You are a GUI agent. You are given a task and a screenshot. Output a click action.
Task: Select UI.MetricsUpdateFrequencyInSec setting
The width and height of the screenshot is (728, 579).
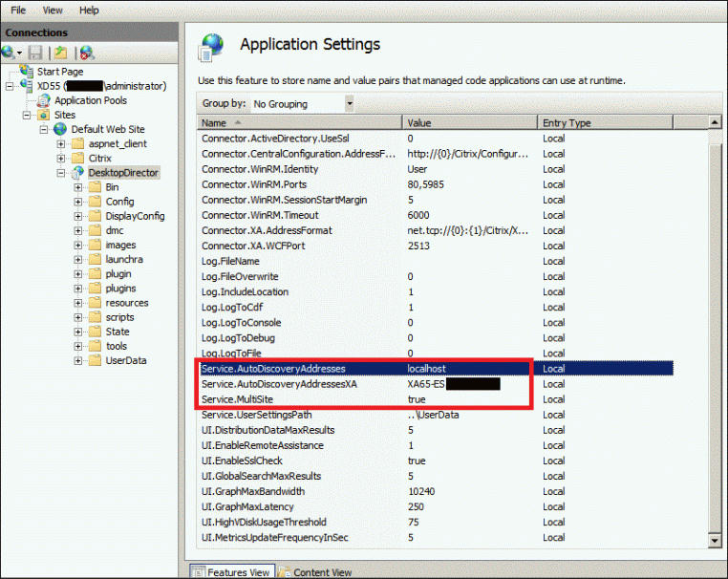(x=436, y=537)
